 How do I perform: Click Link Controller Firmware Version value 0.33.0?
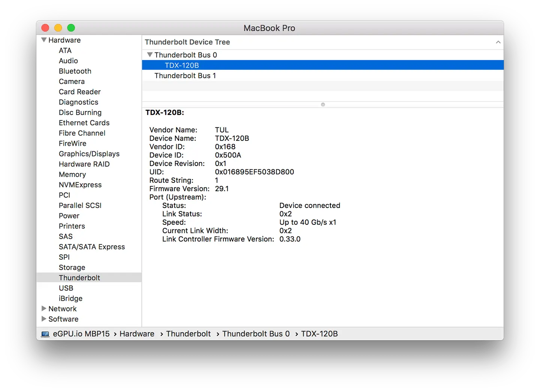tap(290, 239)
